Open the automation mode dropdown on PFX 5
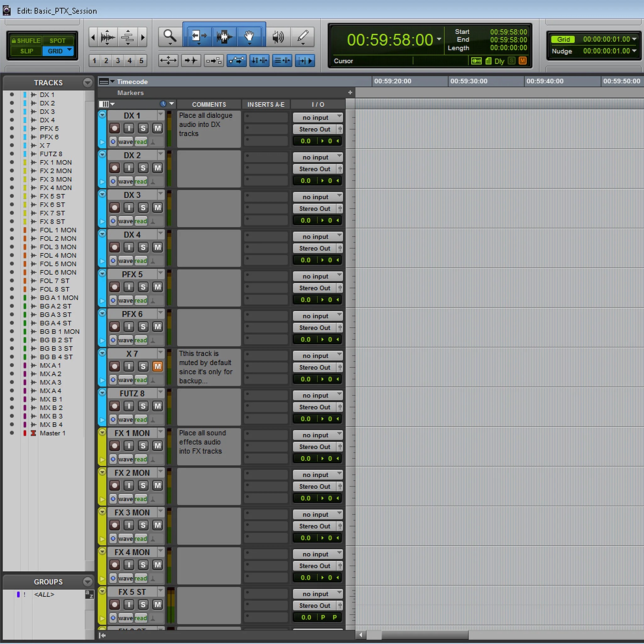Screen dimensions: 644x644 pos(141,300)
